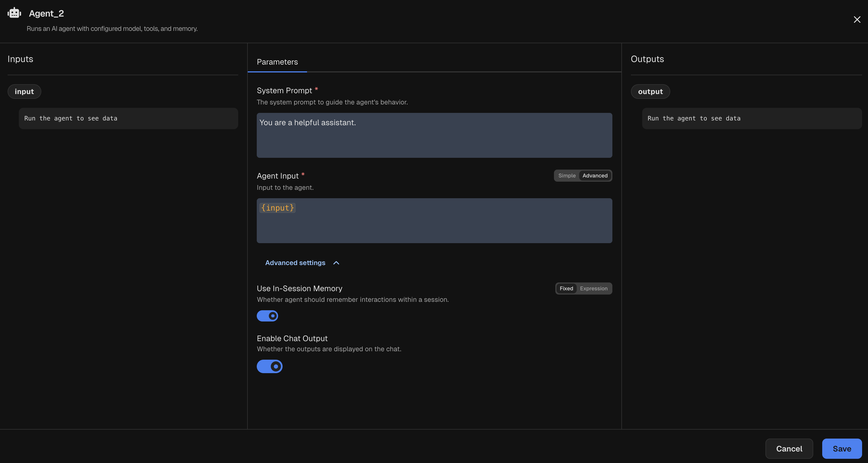Cancel changes to Agent_2
The height and width of the screenshot is (463, 868).
point(789,448)
